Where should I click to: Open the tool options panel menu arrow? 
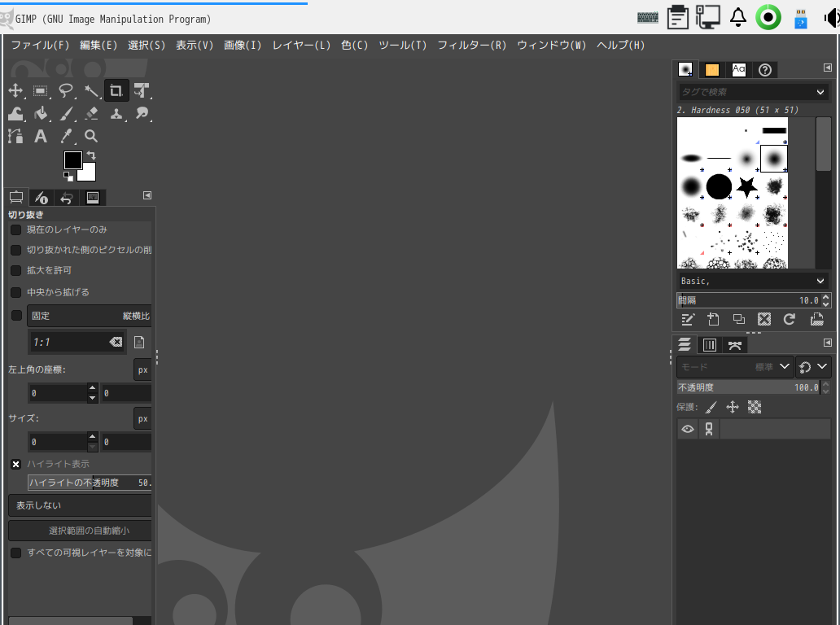click(x=147, y=195)
